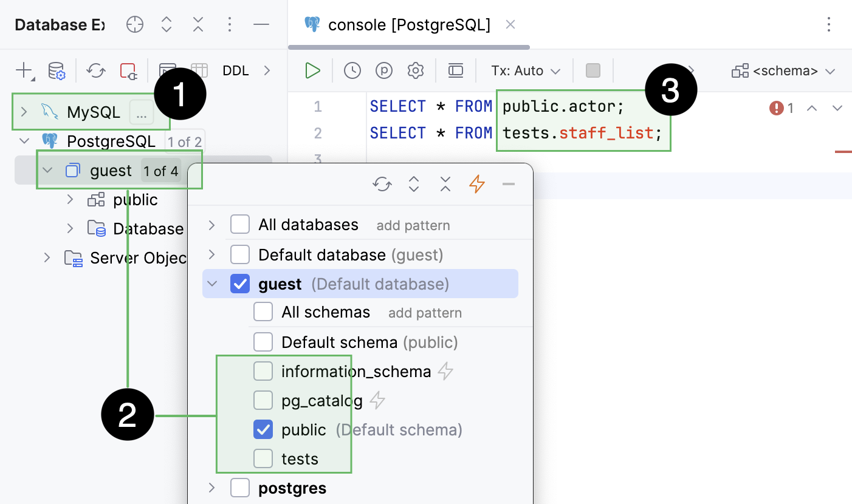Click add pattern next to All schemas
The width and height of the screenshot is (852, 504).
pyautogui.click(x=425, y=312)
